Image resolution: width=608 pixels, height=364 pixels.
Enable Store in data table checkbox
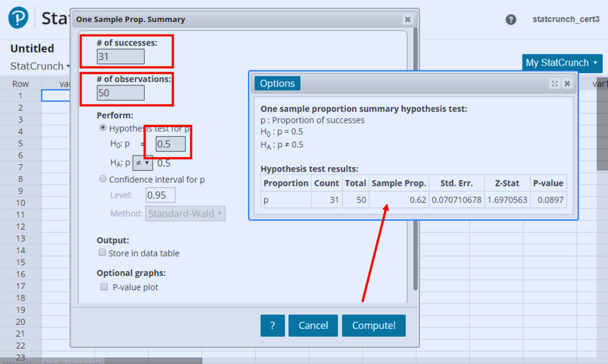[x=103, y=253]
